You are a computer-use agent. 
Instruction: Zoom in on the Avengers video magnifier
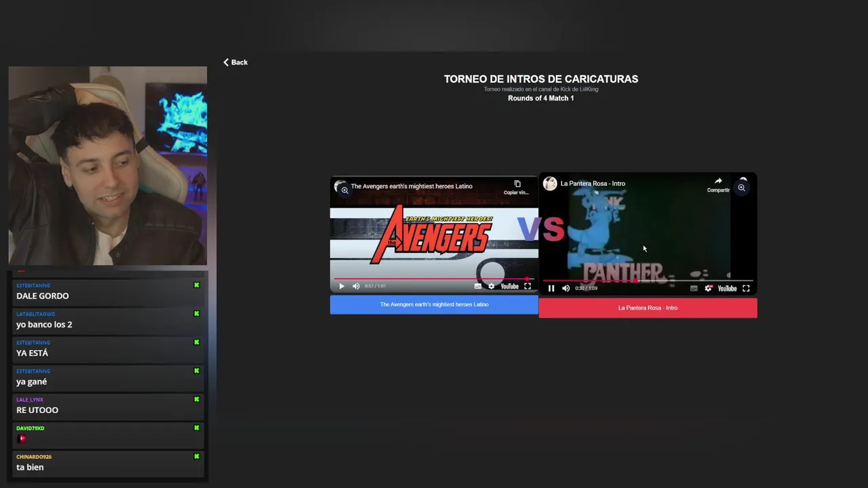point(344,190)
